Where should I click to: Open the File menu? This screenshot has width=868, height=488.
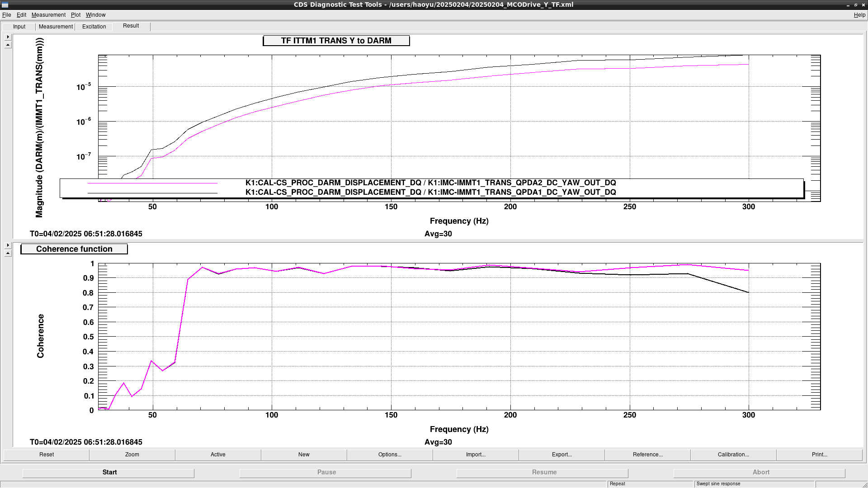(6, 15)
